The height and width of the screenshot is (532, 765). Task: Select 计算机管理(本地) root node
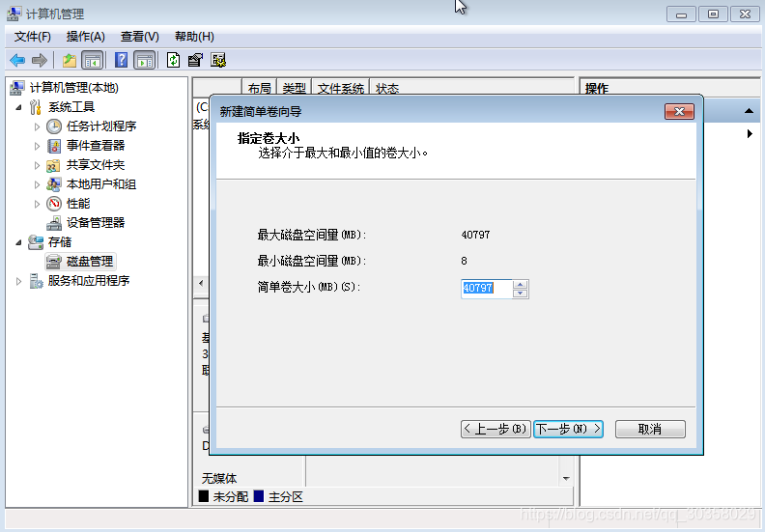[74, 88]
